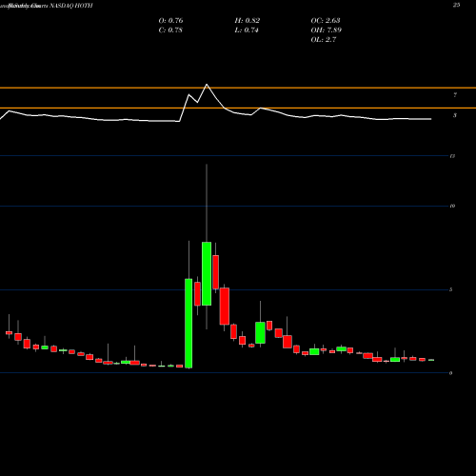Image resolution: width=476 pixels, height=476 pixels.
Task: Click the 7 indicator axis label
Action: pyautogui.click(x=455, y=95)
